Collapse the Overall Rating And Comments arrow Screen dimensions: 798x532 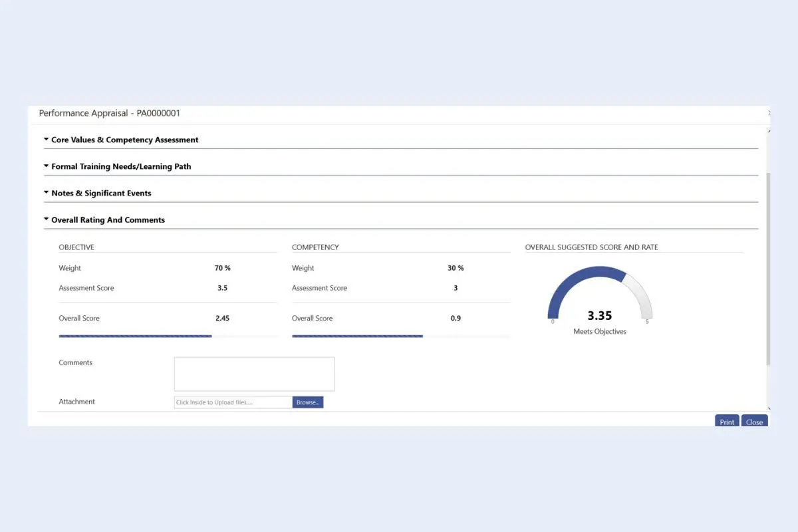47,219
